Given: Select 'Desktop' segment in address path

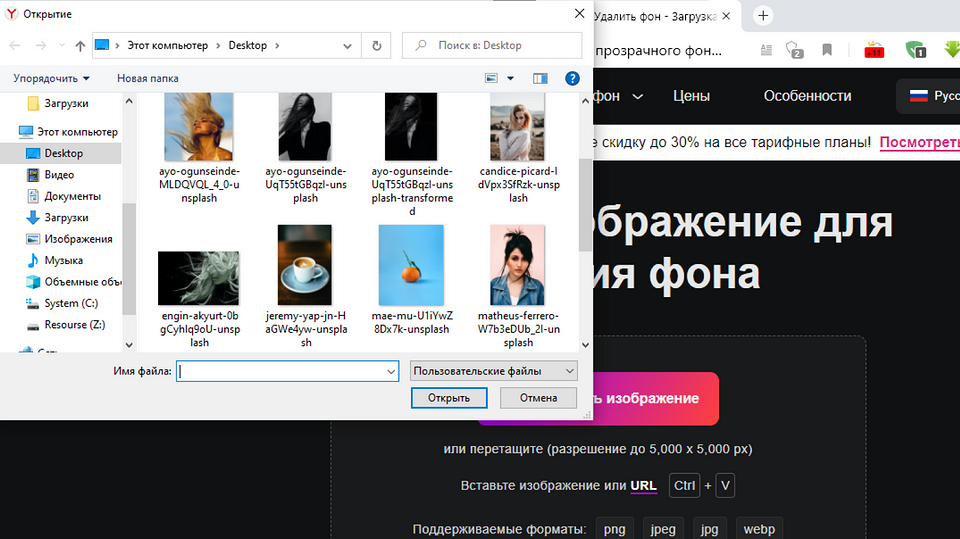Looking at the screenshot, I should [x=247, y=45].
